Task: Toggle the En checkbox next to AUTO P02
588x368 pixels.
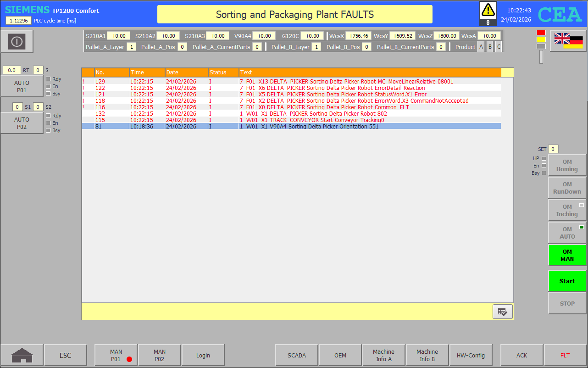Action: [48, 123]
